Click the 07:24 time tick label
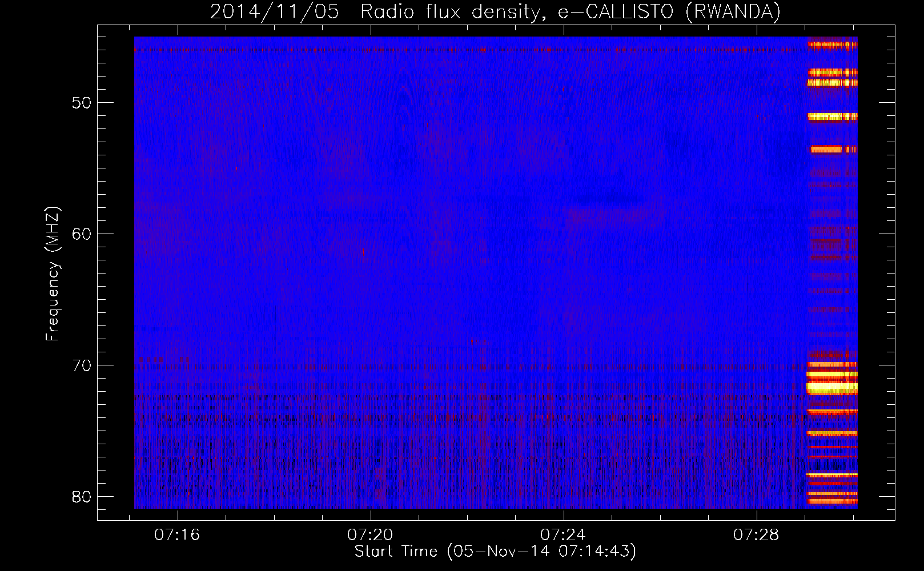Screen dimensions: 924x571 click(563, 535)
